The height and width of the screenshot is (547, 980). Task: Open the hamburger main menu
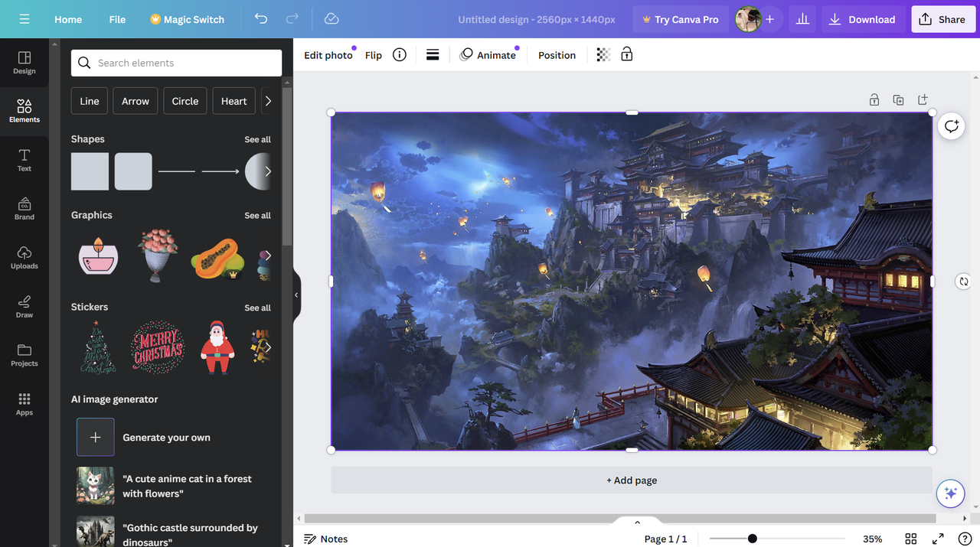pos(24,19)
